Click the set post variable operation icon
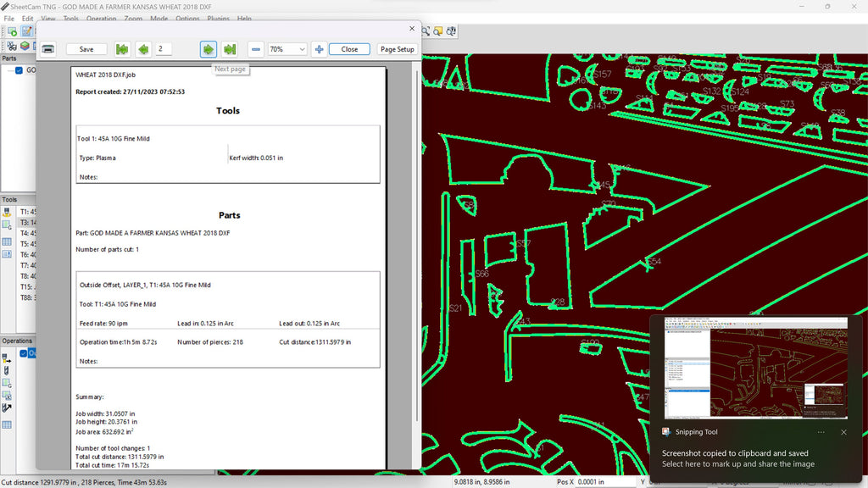 pos(7,395)
